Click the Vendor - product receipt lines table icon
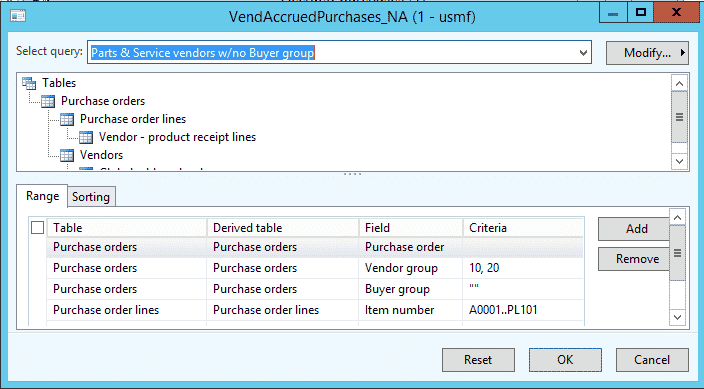This screenshot has height=389, width=704. [x=86, y=137]
